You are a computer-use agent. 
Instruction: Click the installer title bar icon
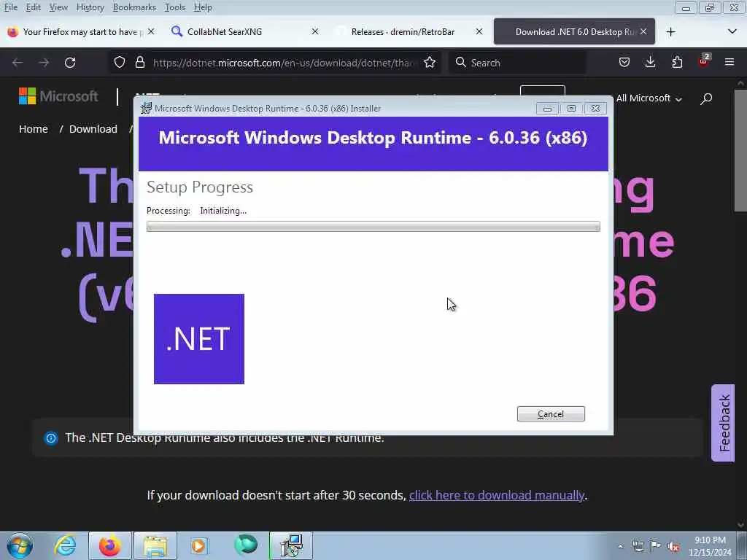tap(146, 108)
